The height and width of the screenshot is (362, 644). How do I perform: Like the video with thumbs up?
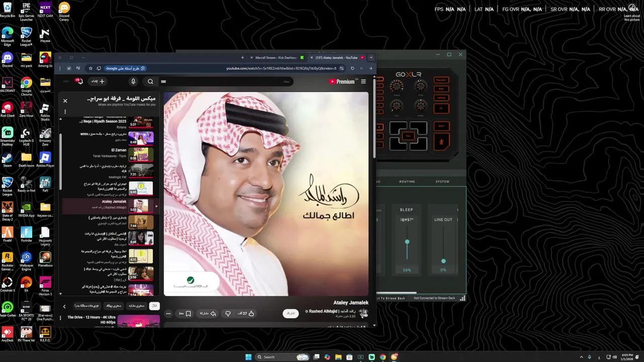(246, 313)
